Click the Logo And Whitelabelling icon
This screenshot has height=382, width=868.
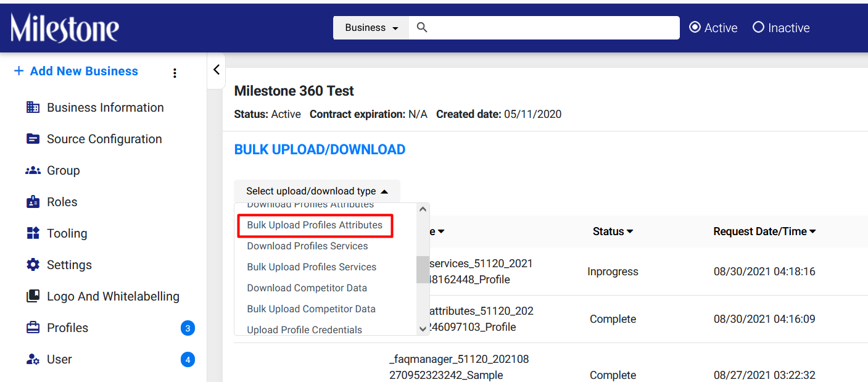point(33,296)
